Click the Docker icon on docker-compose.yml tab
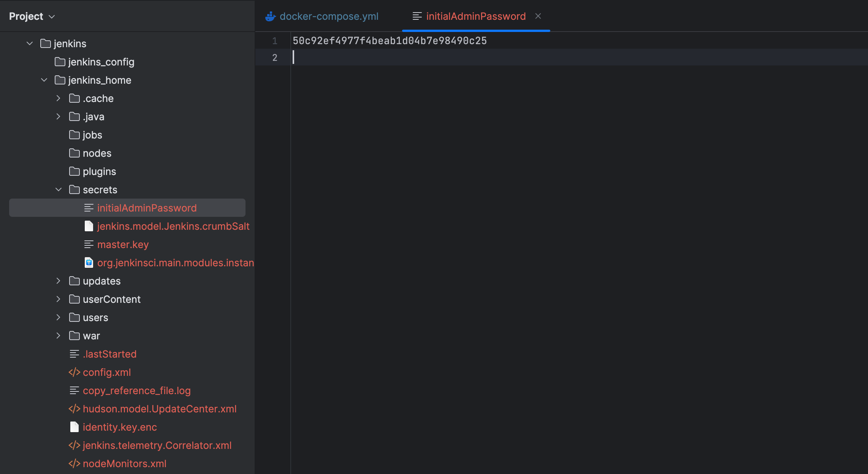868x474 pixels. pyautogui.click(x=270, y=16)
